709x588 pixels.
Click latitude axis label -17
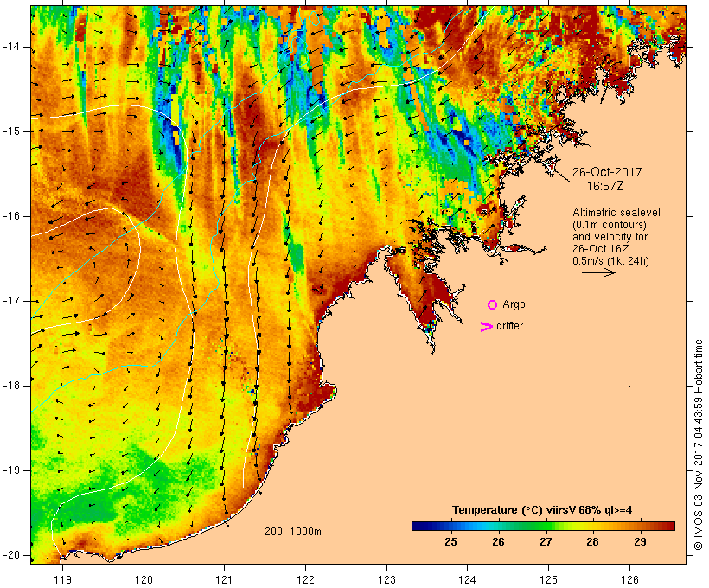10,301
